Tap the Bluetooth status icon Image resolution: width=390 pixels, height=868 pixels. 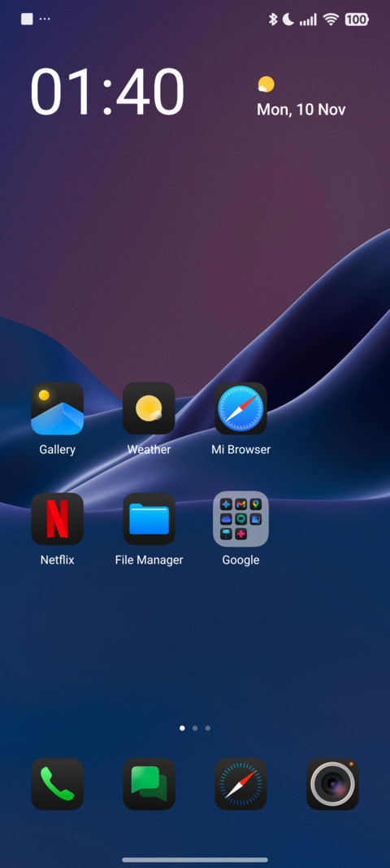coord(273,20)
